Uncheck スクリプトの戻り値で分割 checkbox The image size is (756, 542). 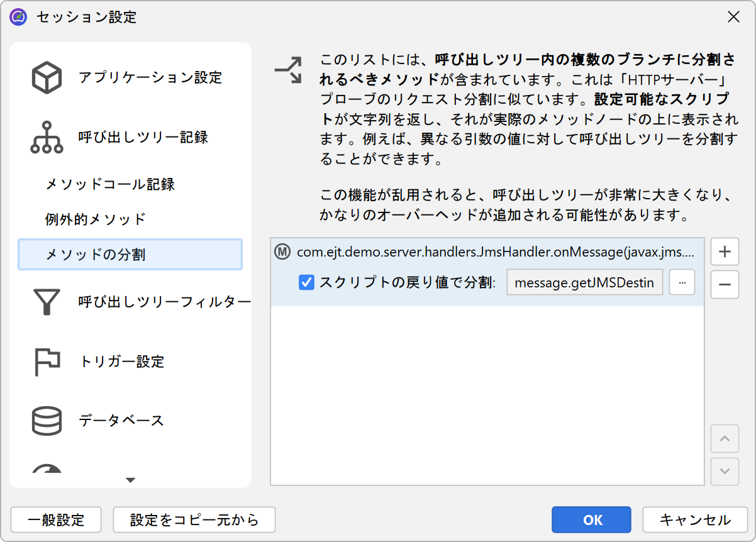coord(306,283)
